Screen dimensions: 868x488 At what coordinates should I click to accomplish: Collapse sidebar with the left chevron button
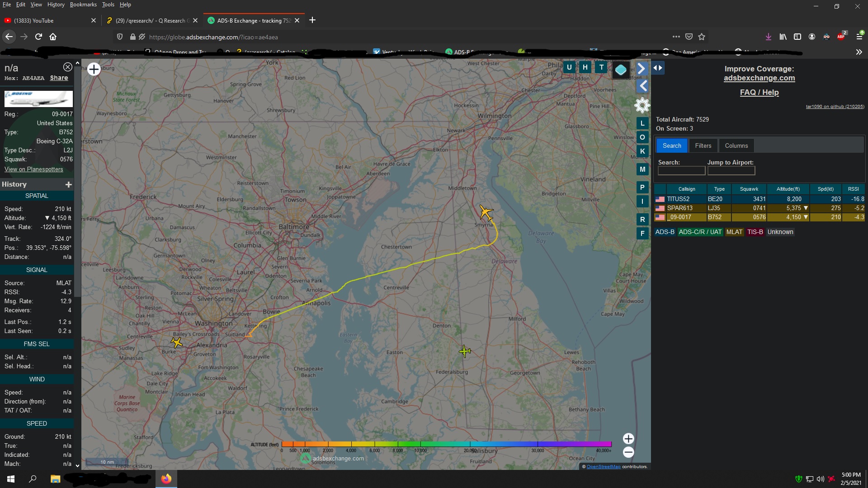643,86
